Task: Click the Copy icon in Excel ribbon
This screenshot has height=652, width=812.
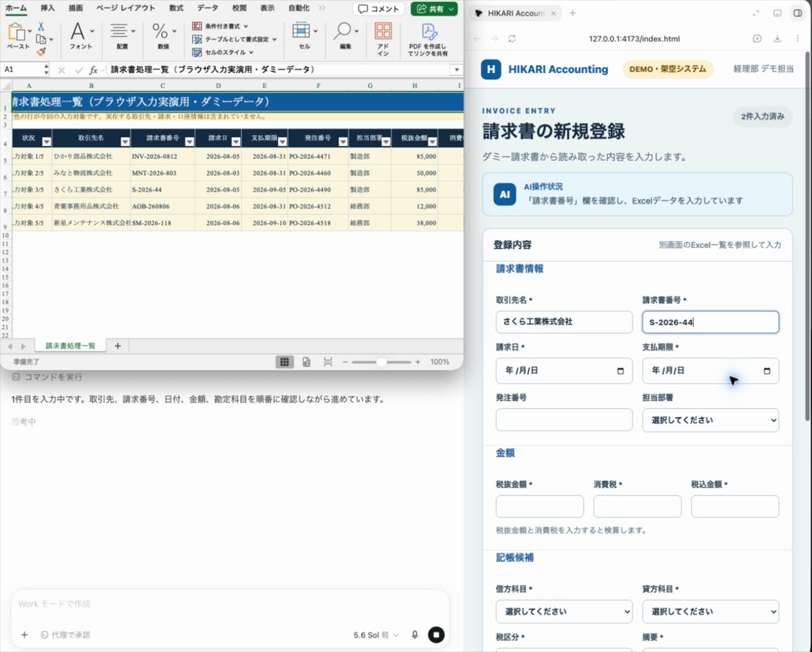Action: [41, 39]
